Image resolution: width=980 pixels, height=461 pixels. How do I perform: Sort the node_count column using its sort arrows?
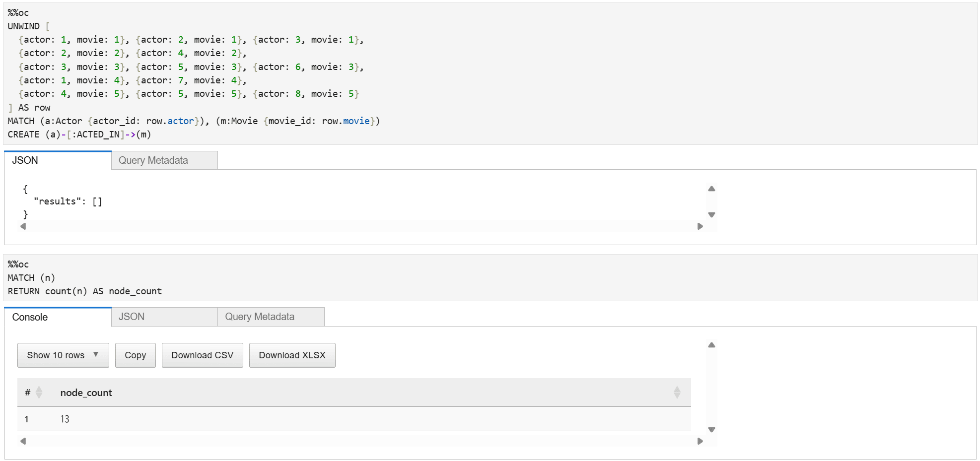[677, 393]
